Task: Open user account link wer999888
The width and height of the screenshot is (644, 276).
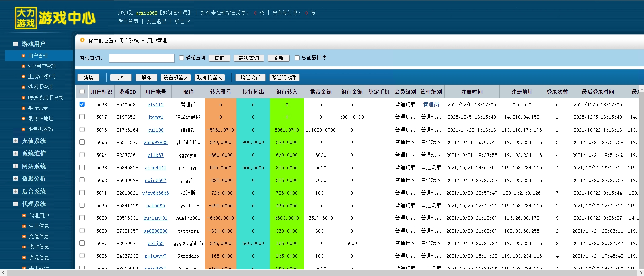Action: (x=155, y=142)
